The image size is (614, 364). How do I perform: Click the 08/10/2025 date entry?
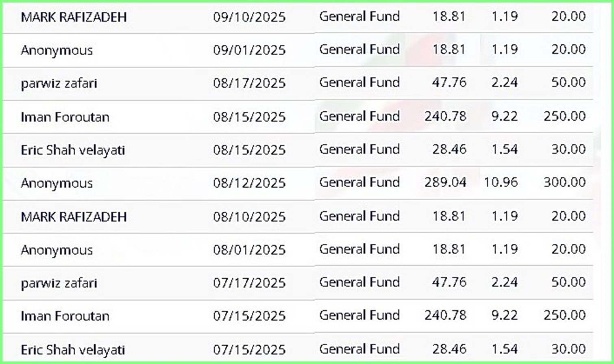(249, 217)
